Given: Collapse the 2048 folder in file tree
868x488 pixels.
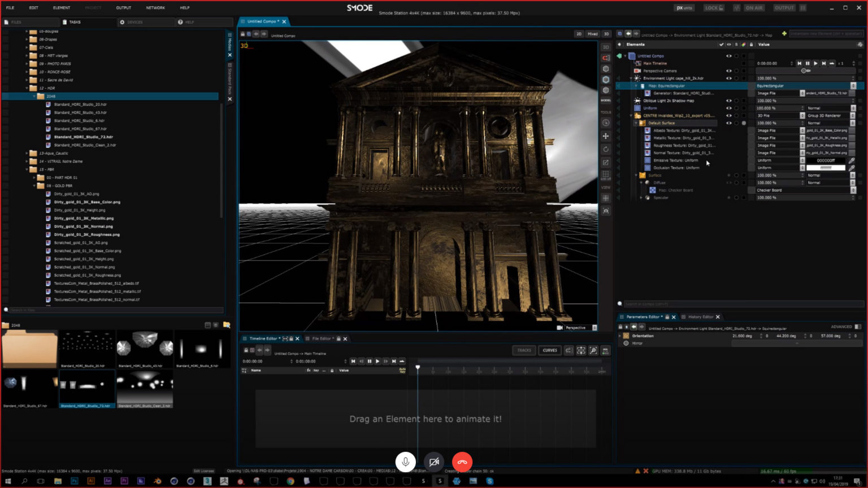Looking at the screenshot, I should [34, 97].
